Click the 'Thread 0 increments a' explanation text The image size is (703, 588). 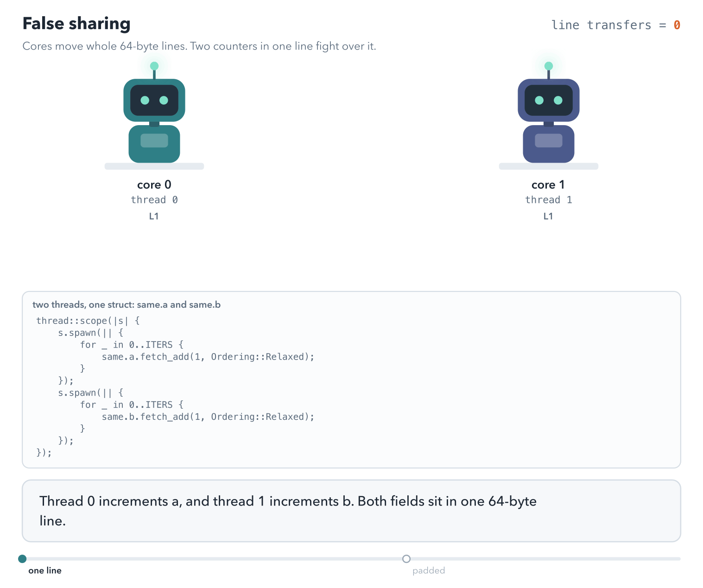(288, 511)
